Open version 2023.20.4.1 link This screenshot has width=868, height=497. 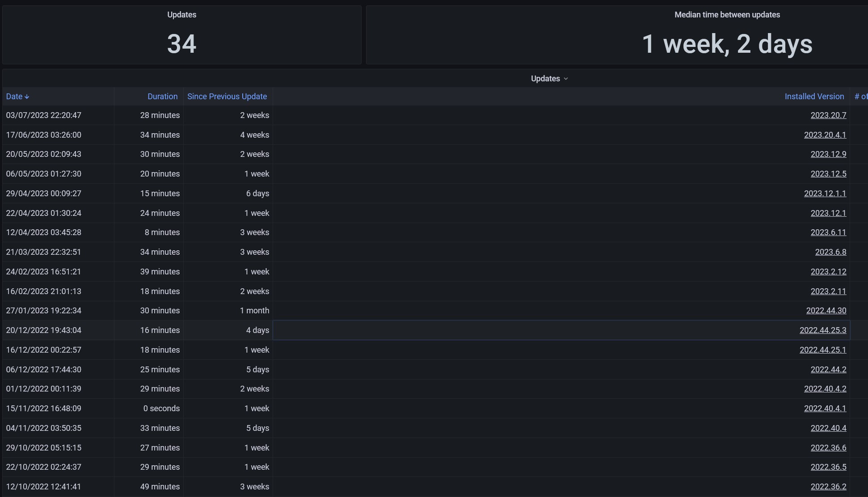pyautogui.click(x=825, y=135)
